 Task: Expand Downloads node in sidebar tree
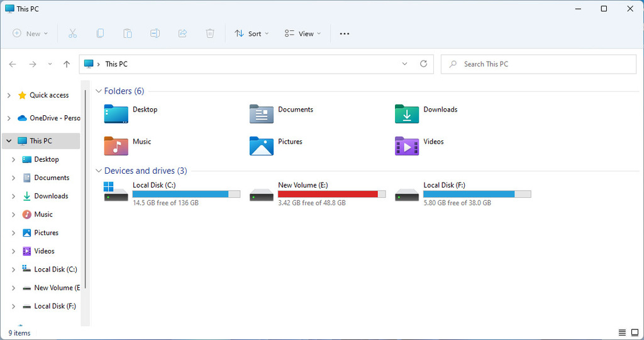[14, 196]
